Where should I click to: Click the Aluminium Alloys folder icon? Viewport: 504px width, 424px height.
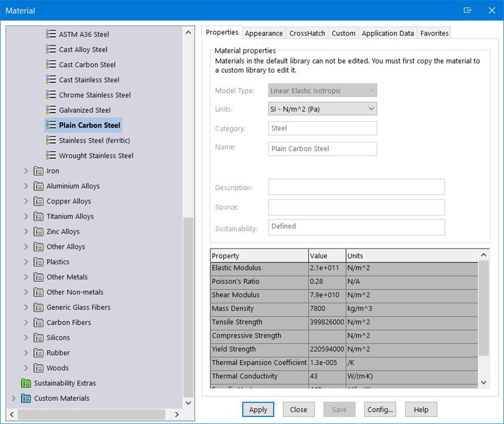click(38, 186)
